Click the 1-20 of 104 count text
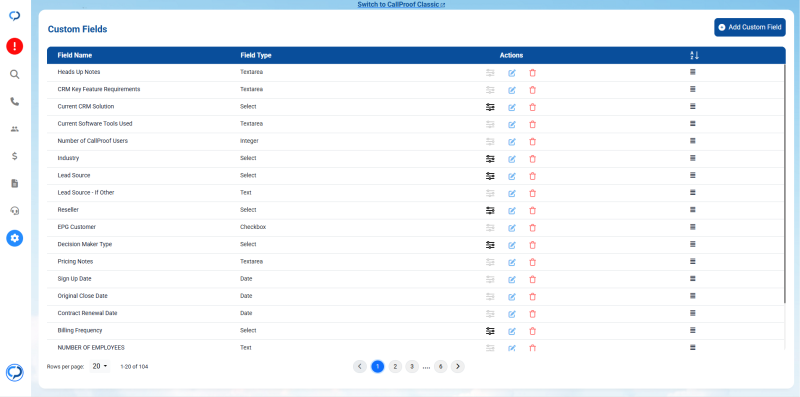This screenshot has height=397, width=800. click(x=134, y=366)
